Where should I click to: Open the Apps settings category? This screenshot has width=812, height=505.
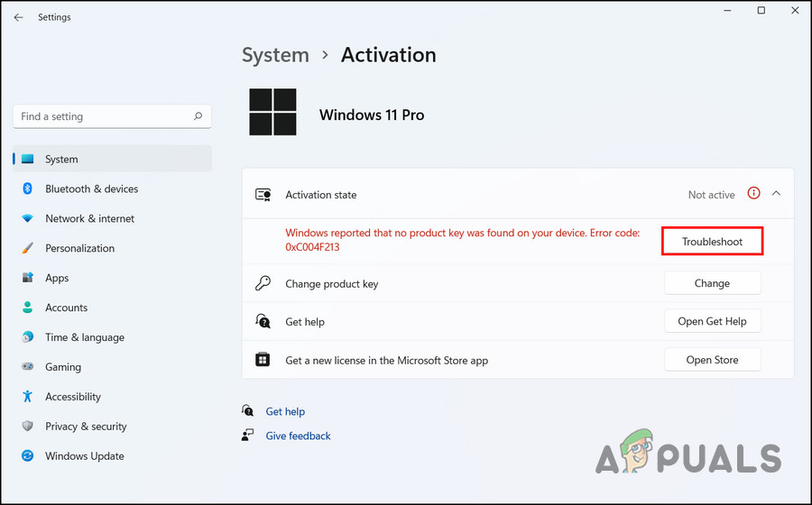tap(57, 278)
